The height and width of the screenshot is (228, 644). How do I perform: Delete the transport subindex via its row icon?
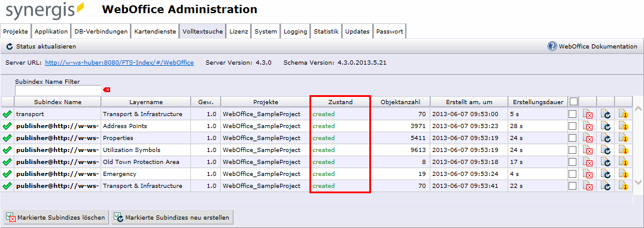pos(588,114)
